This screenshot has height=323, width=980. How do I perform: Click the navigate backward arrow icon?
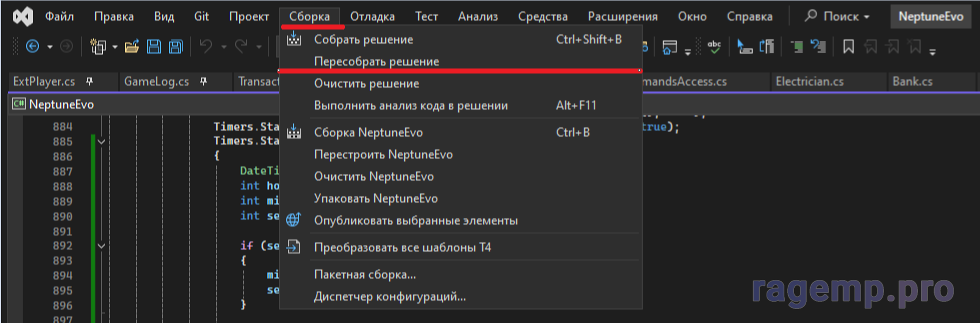pos(32,47)
